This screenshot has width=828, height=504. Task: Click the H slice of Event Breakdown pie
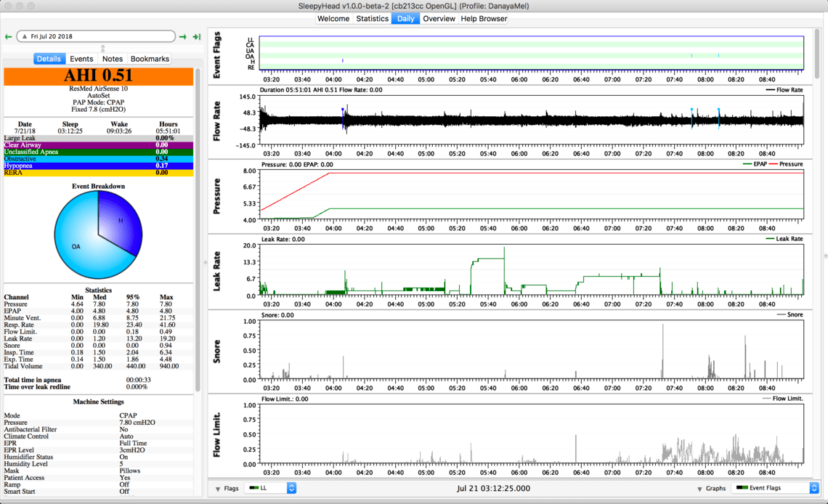coord(120,219)
